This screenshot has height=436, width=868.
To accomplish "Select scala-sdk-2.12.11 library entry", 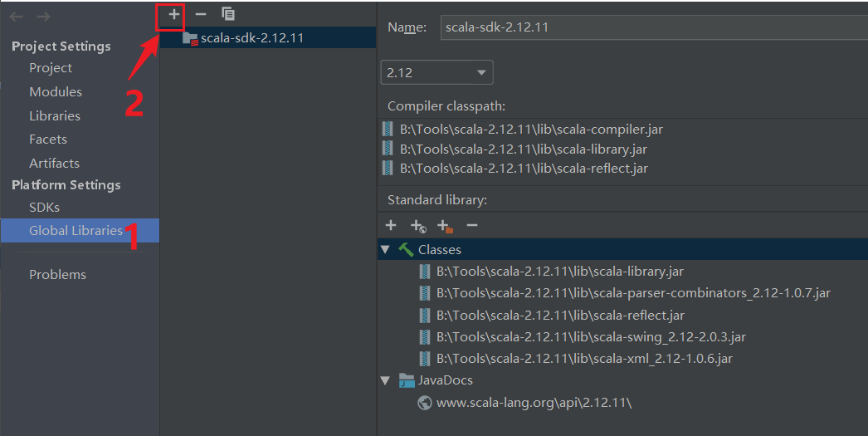I will [268, 37].
